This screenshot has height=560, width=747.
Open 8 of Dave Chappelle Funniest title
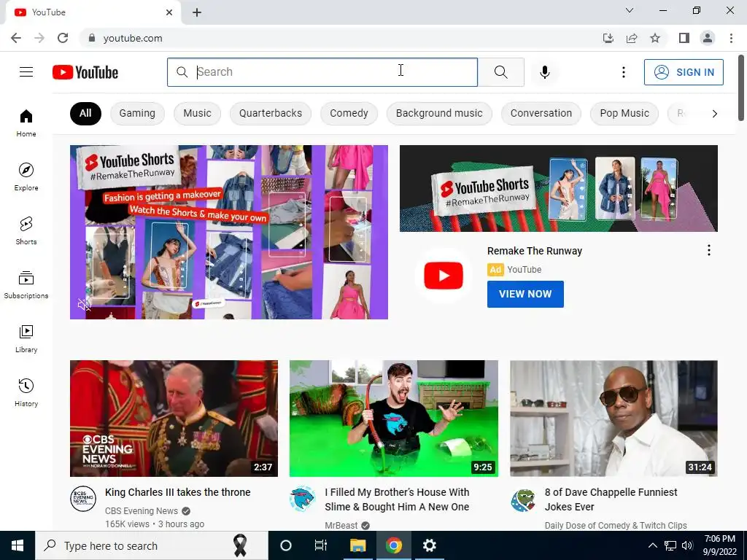pos(611,499)
